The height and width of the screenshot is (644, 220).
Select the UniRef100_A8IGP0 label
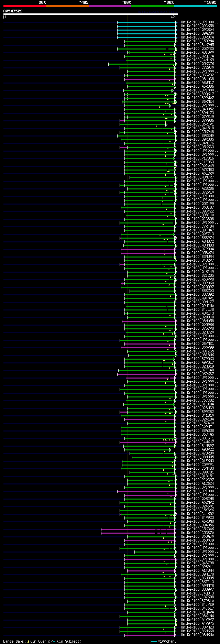point(197,52)
